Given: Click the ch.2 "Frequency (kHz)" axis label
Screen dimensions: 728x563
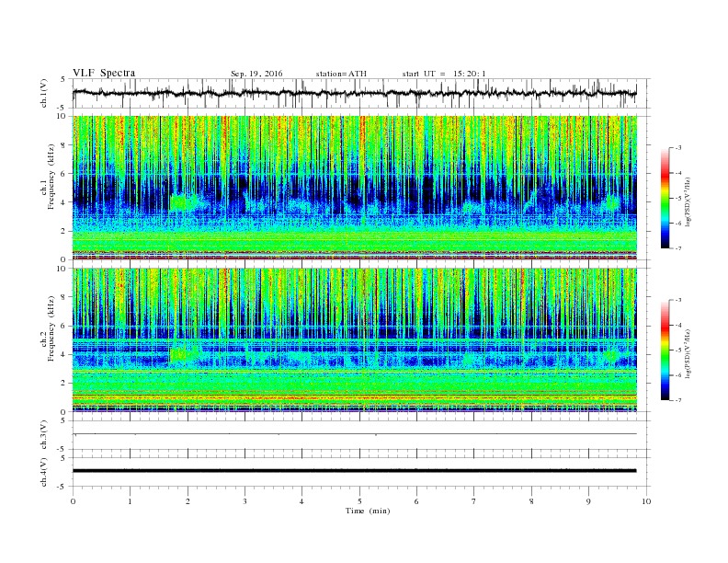Looking at the screenshot, I should (51, 327).
